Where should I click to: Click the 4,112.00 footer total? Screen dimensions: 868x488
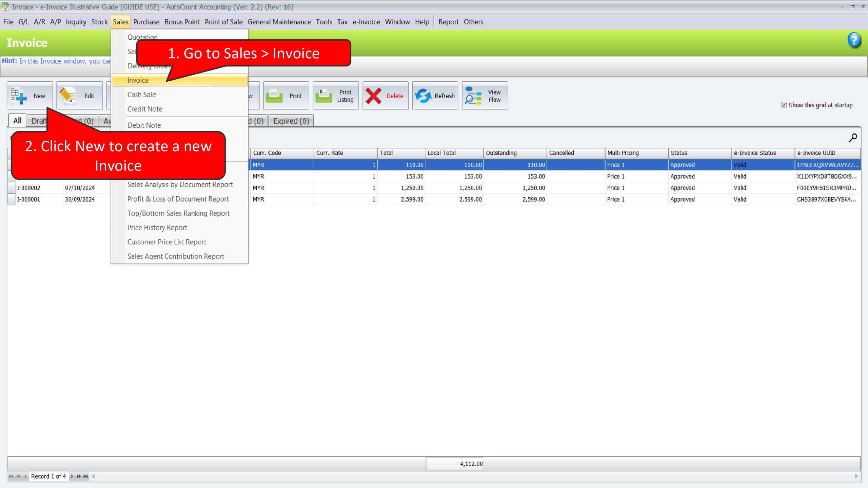click(x=455, y=464)
